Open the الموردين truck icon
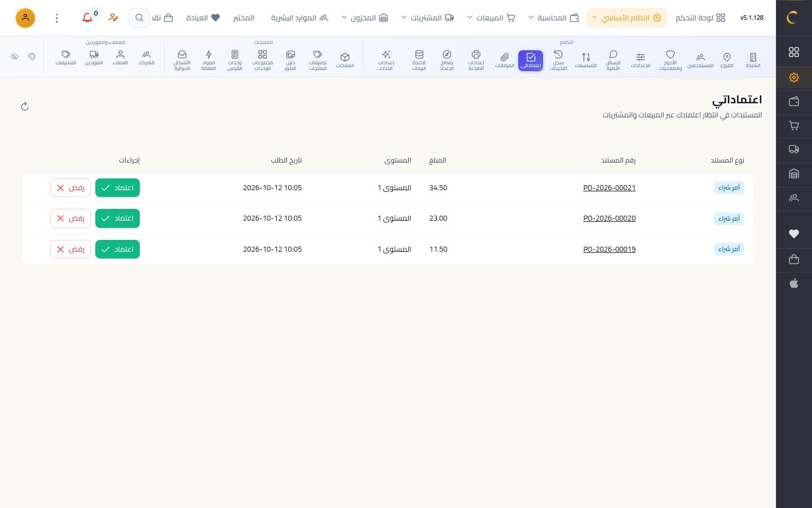Screen dimensions: 812x508 pyautogui.click(x=94, y=58)
